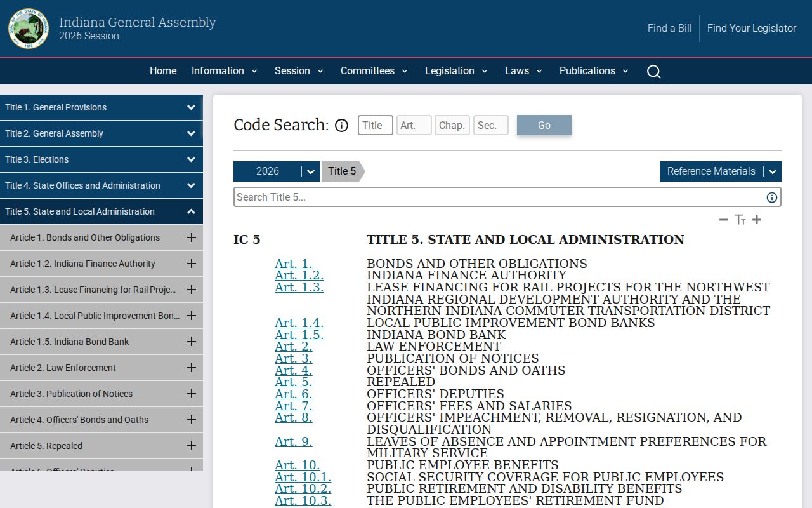Expand Article 1. Bonds and Other Obligations

(191, 237)
